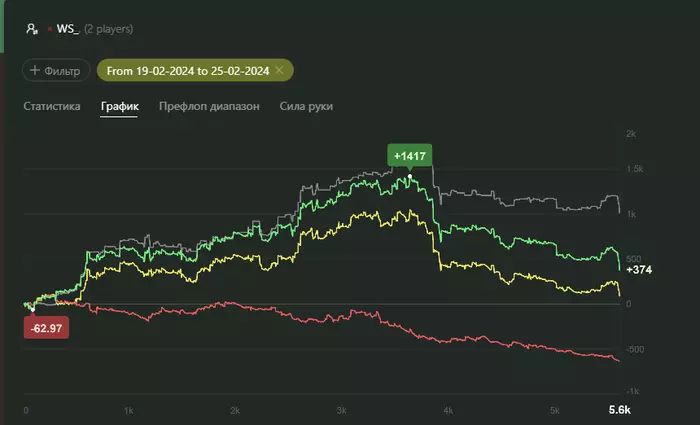Click the 2k tick on horizontal axis
Viewport: 700px width, 425px height.
pos(234,410)
